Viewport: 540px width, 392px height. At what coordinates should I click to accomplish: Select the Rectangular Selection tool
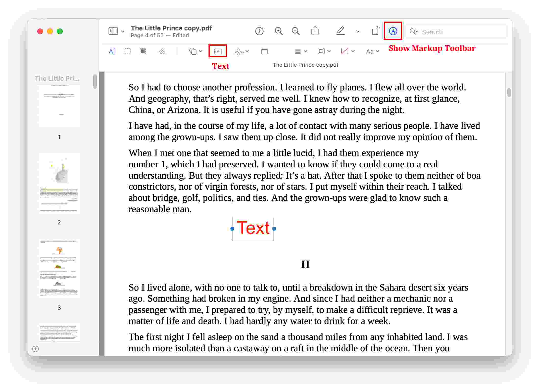click(127, 51)
